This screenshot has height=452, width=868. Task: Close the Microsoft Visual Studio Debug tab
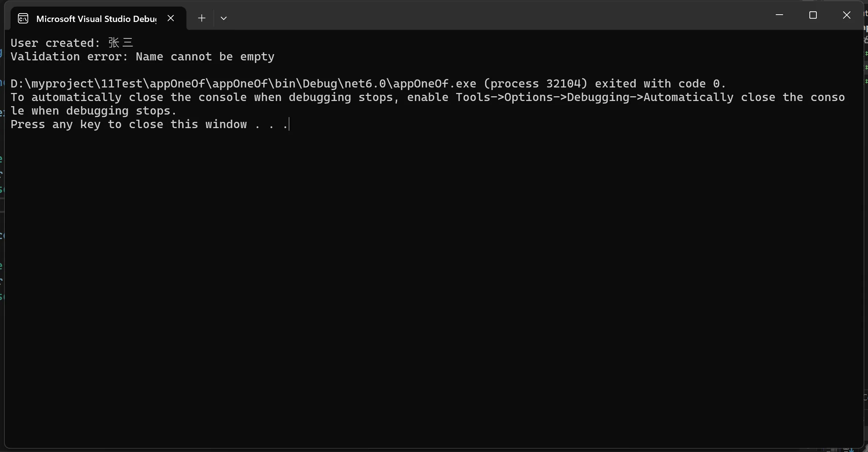click(171, 18)
